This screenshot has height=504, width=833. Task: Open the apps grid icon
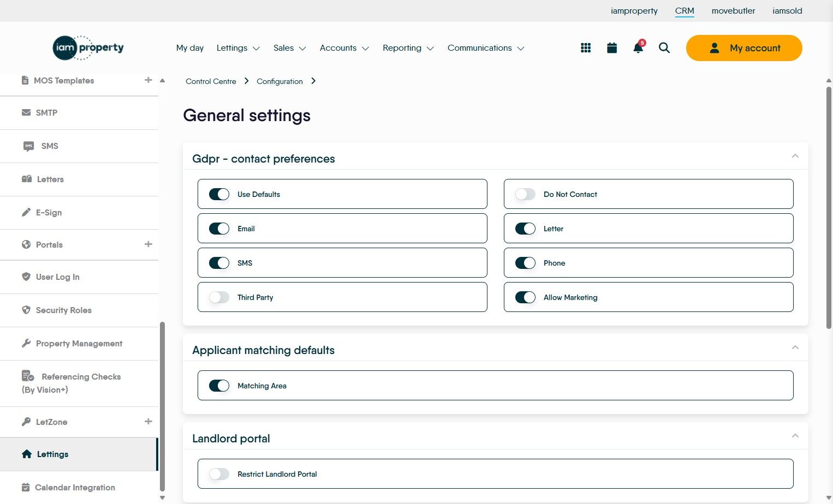point(586,48)
